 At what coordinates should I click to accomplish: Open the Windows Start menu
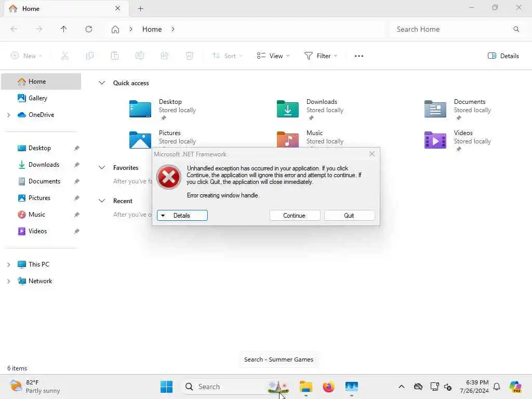(167, 387)
